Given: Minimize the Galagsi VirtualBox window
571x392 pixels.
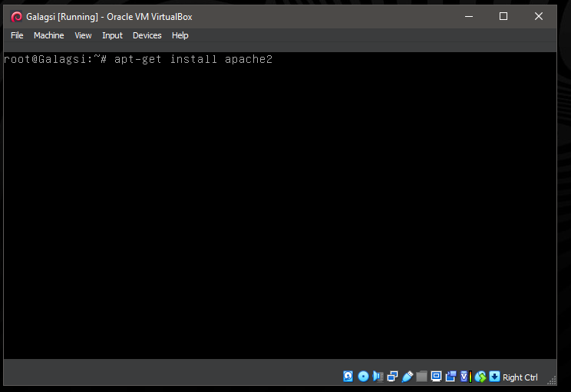Looking at the screenshot, I should point(469,16).
